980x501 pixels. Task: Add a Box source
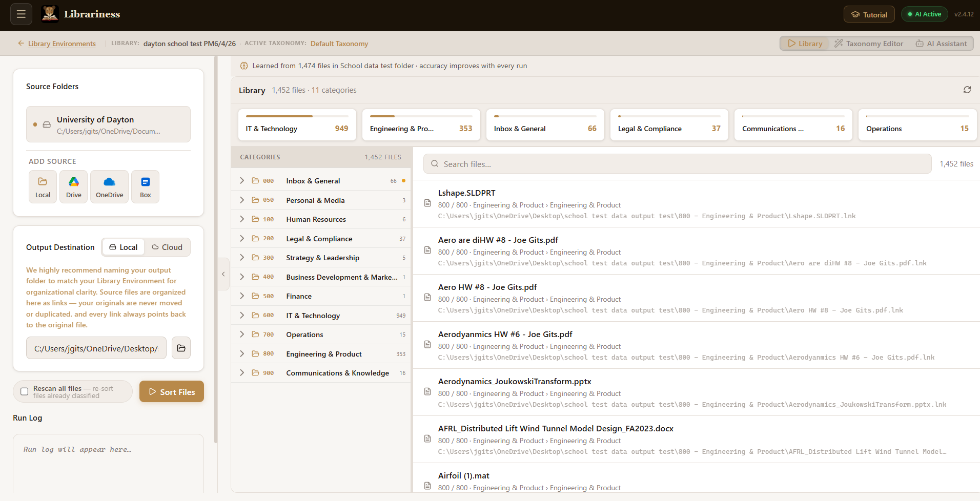click(146, 187)
